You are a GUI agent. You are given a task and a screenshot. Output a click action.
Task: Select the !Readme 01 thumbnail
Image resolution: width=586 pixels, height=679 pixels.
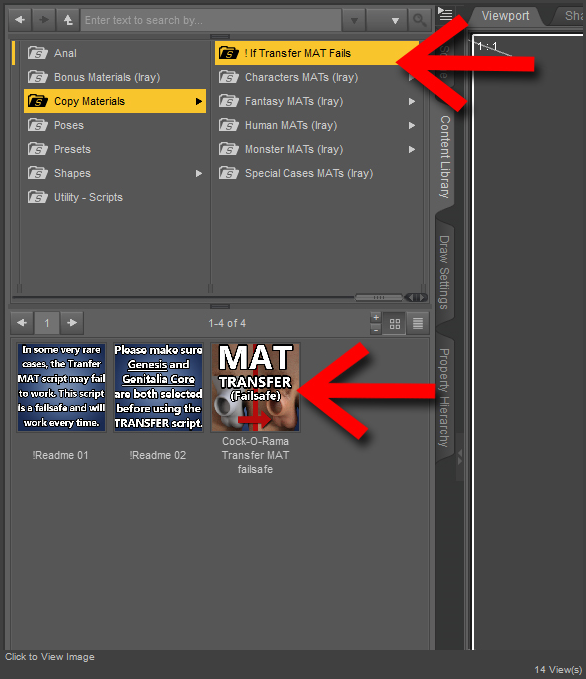pos(62,387)
